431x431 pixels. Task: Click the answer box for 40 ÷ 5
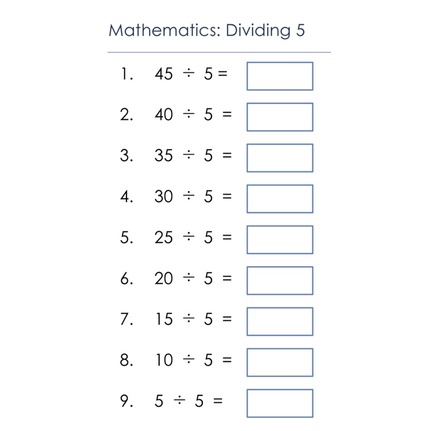pos(280,117)
